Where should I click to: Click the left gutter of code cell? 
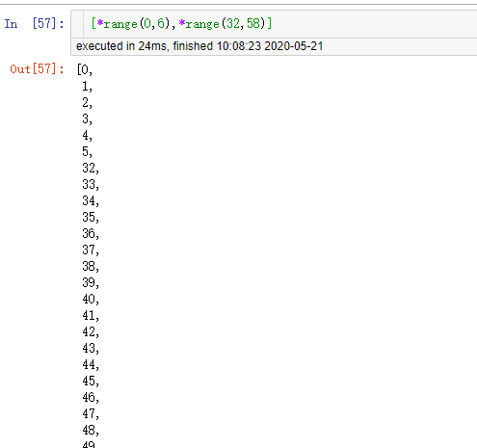(77, 24)
